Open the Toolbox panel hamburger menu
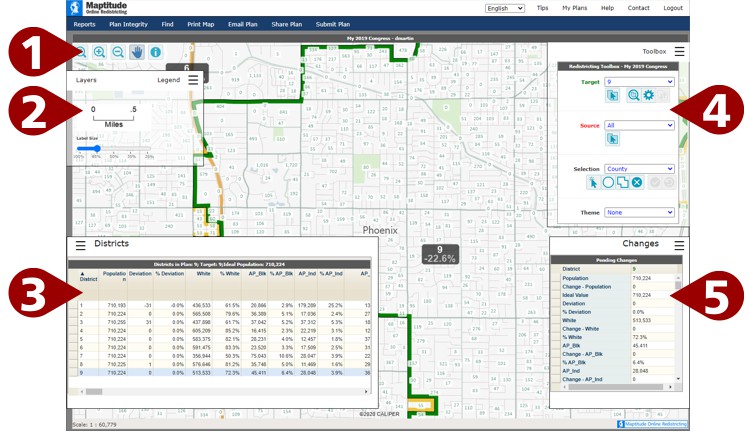Screen dimensions: 750x432 tap(679, 51)
